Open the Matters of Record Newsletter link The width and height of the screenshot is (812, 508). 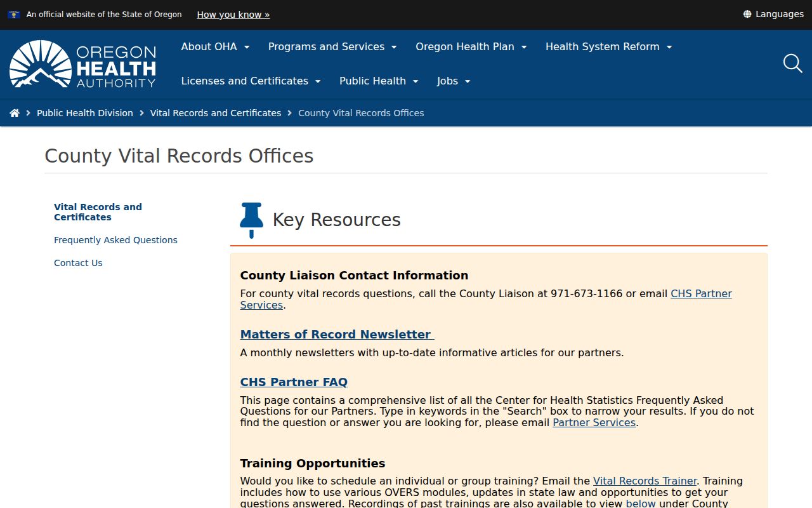[337, 335]
